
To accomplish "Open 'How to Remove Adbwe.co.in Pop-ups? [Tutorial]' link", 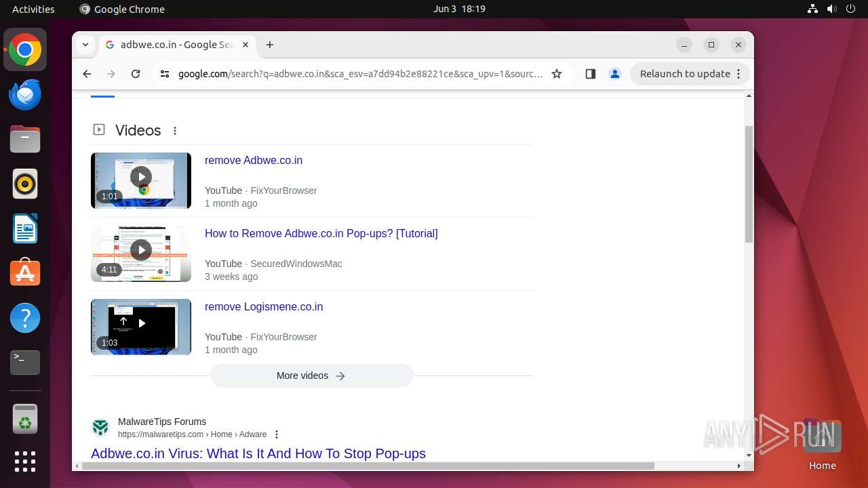I will click(x=321, y=234).
